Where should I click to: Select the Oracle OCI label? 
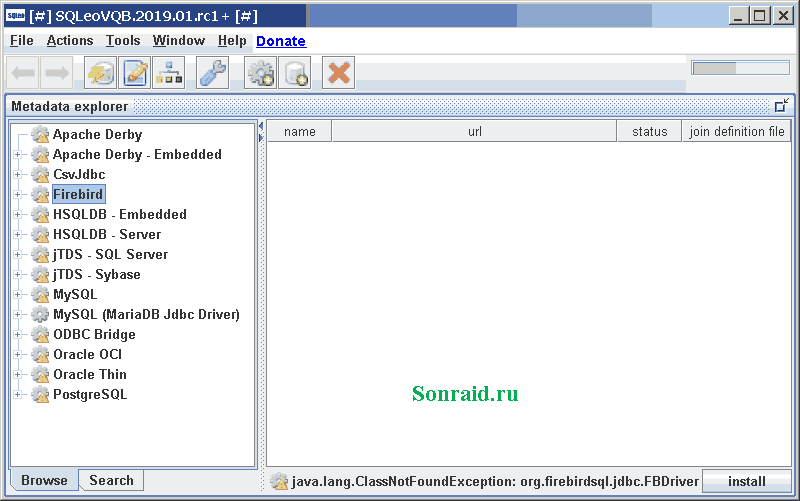pyautogui.click(x=87, y=355)
